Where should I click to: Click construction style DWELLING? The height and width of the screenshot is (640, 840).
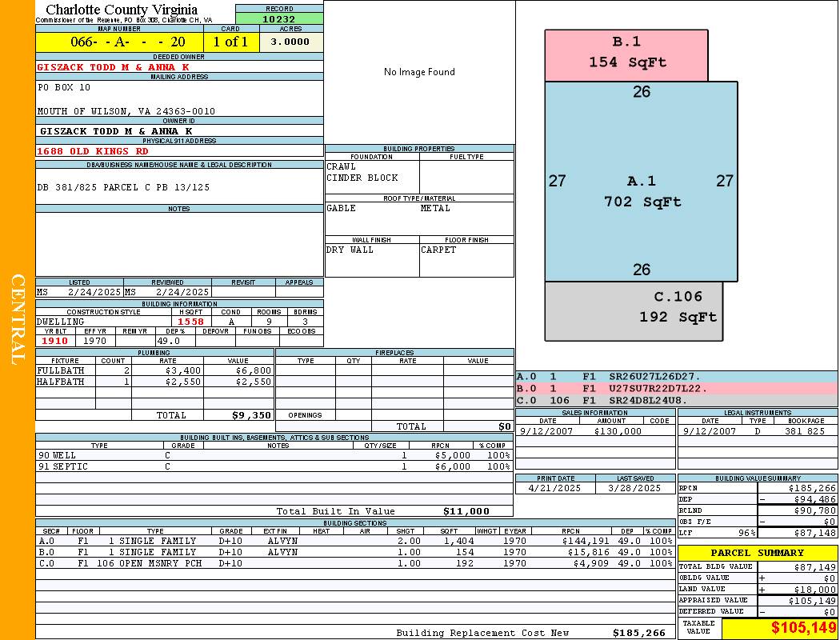[x=61, y=322]
